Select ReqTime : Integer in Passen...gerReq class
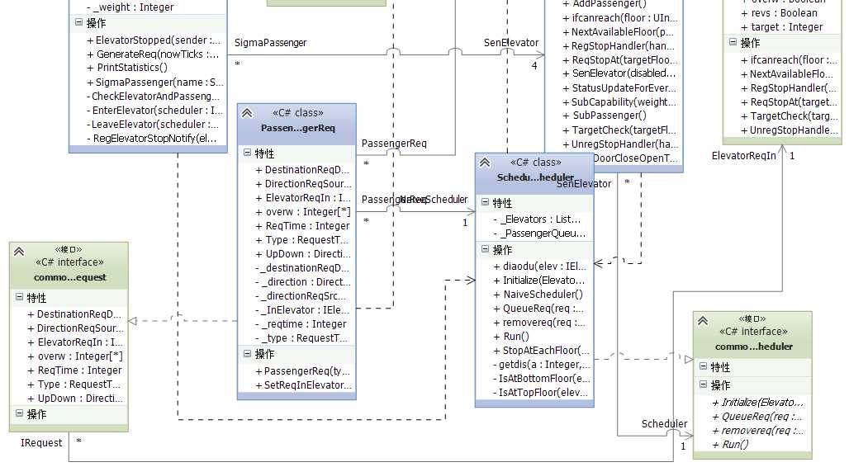This screenshot has height=467, width=868. pos(302,226)
